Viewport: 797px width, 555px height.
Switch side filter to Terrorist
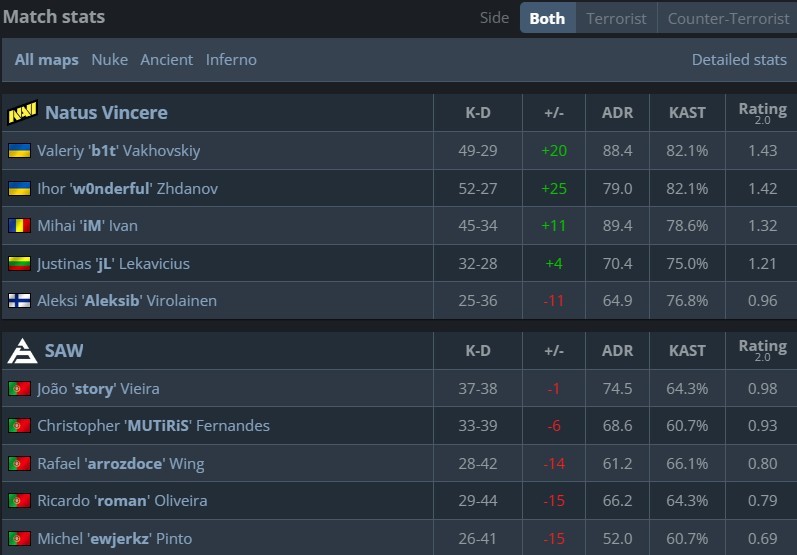click(x=616, y=18)
